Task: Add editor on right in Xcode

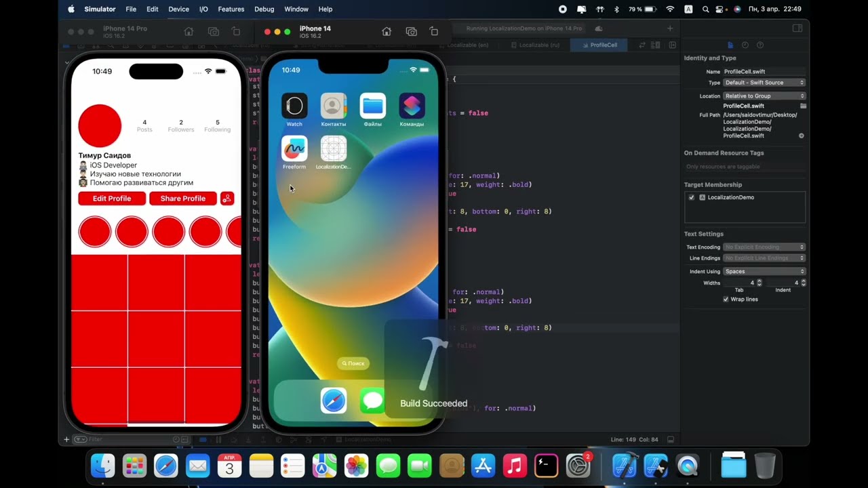Action: (x=672, y=45)
